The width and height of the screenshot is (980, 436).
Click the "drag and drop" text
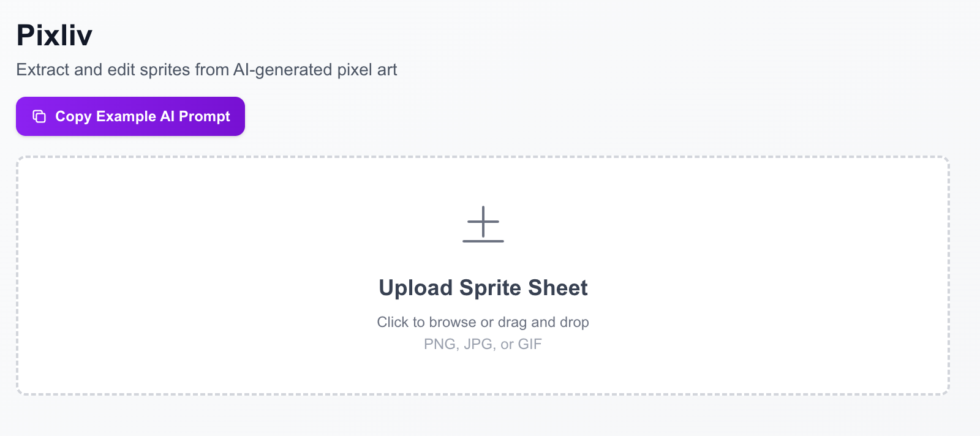(x=543, y=322)
